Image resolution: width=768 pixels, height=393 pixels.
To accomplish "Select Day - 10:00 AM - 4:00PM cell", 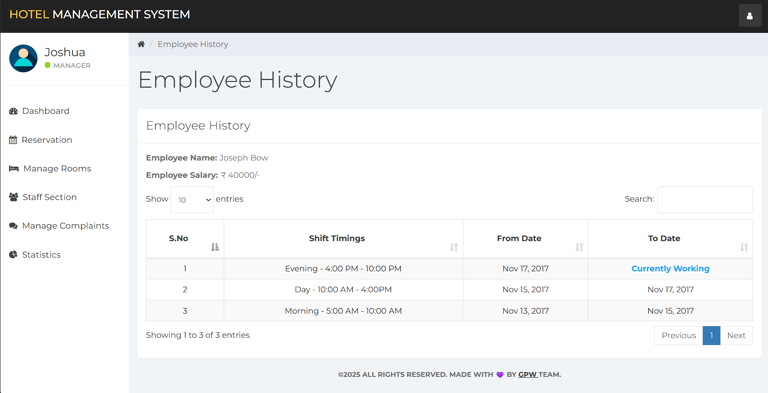I will click(343, 290).
